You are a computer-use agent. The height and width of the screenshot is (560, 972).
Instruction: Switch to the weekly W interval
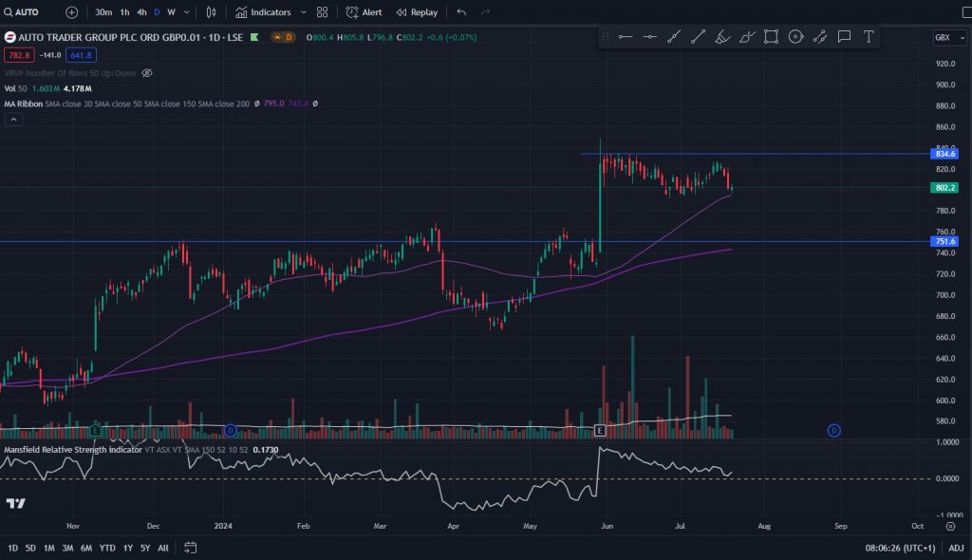[172, 12]
